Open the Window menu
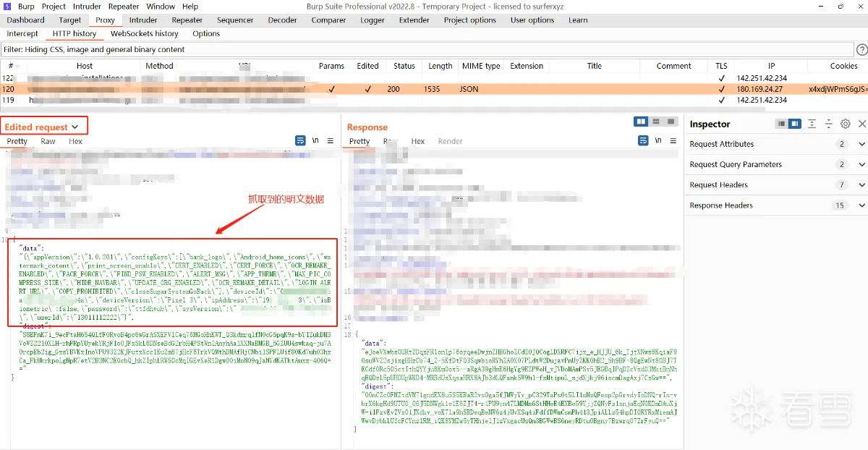Image resolution: width=868 pixels, height=450 pixels. tap(161, 6)
